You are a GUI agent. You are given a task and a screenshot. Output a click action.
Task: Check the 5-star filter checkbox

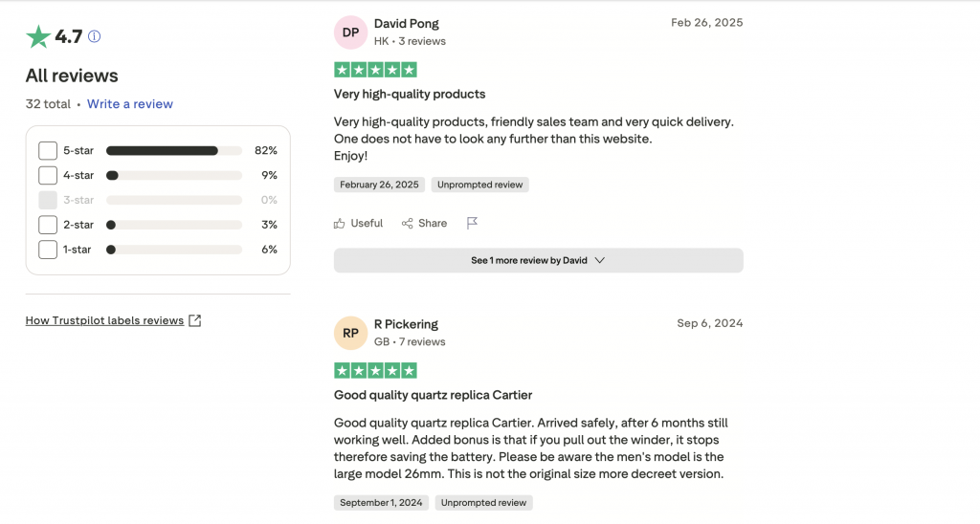48,150
